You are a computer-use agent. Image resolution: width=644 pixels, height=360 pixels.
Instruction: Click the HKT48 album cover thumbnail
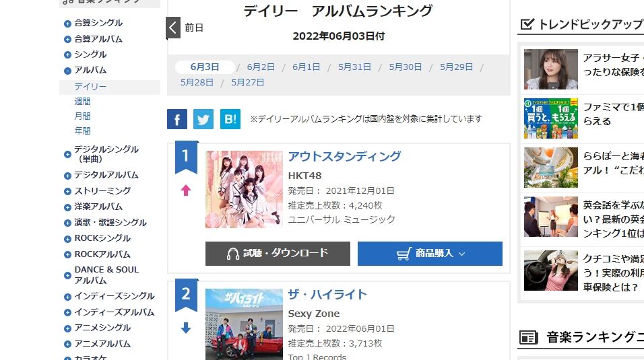tap(244, 189)
